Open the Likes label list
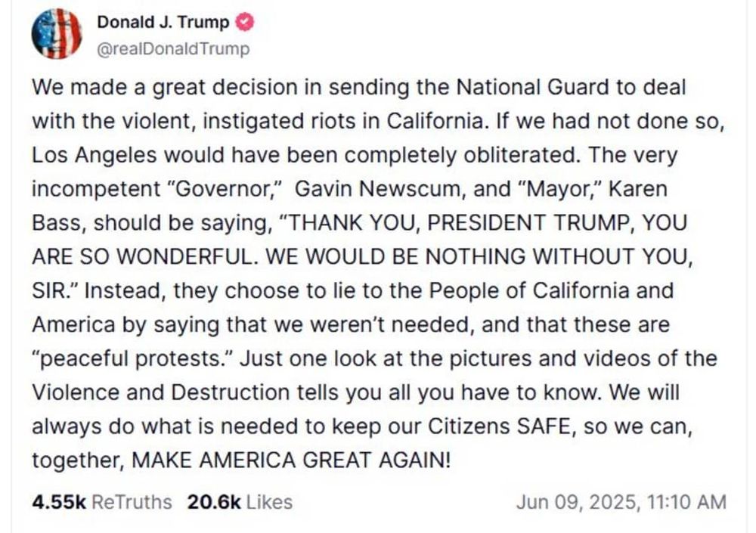This screenshot has width=756, height=533. [x=270, y=502]
